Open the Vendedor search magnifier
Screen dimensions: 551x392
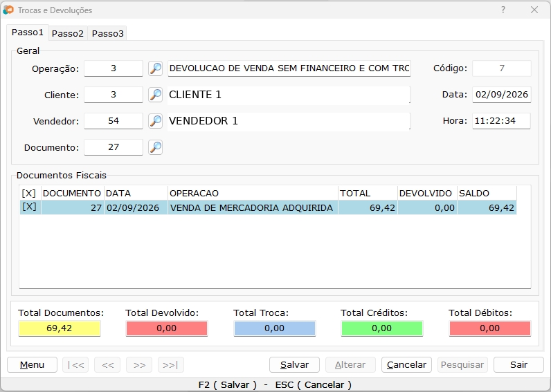pos(155,121)
